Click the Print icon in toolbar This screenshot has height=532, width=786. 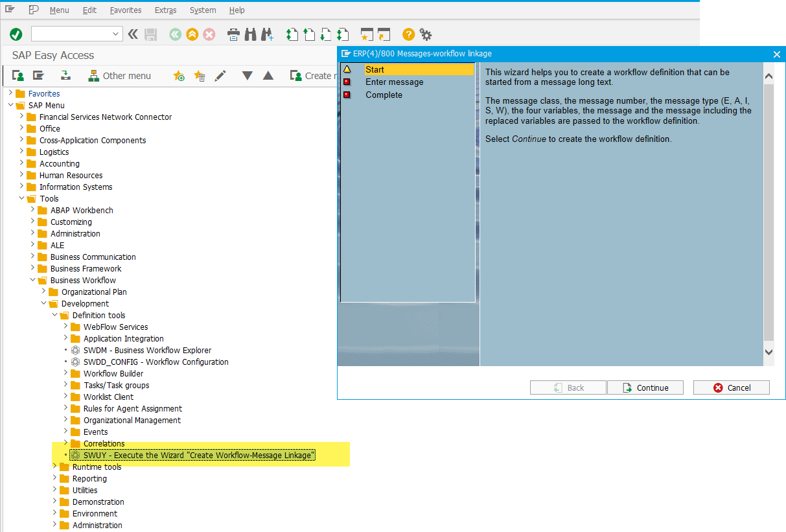coord(233,34)
